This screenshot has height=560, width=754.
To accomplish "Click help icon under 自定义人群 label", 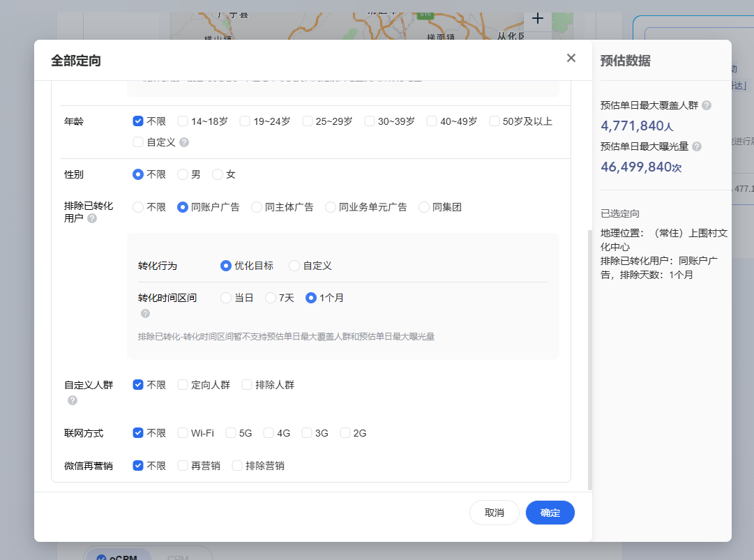I will pos(73,400).
